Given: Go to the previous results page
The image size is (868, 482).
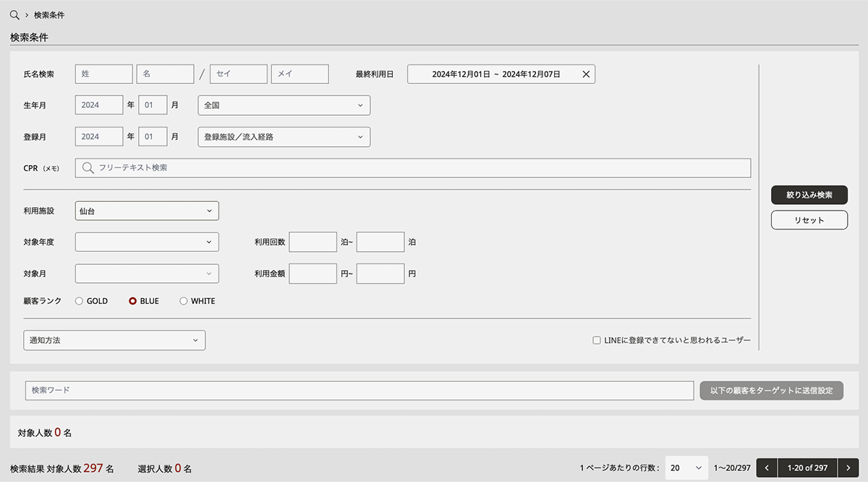Looking at the screenshot, I should pos(767,468).
